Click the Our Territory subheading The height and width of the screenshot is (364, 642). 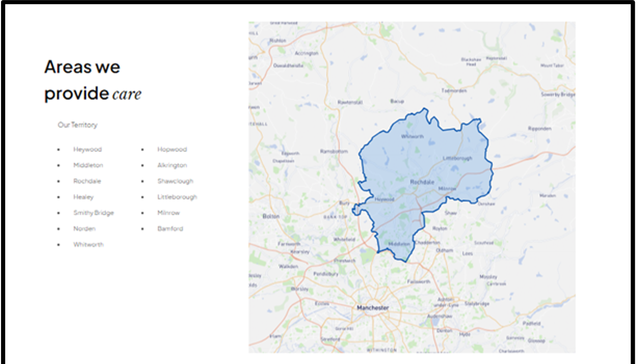[77, 125]
